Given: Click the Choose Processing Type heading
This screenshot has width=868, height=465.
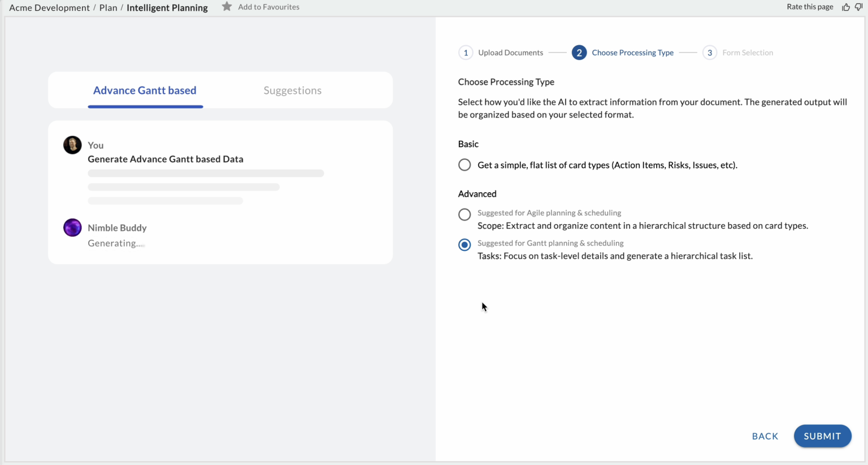Looking at the screenshot, I should 506,82.
